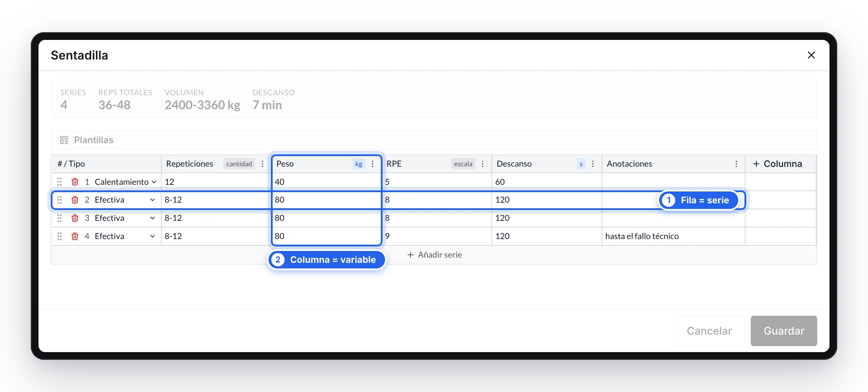
Task: Add a new series with Añadir serie
Action: click(434, 255)
